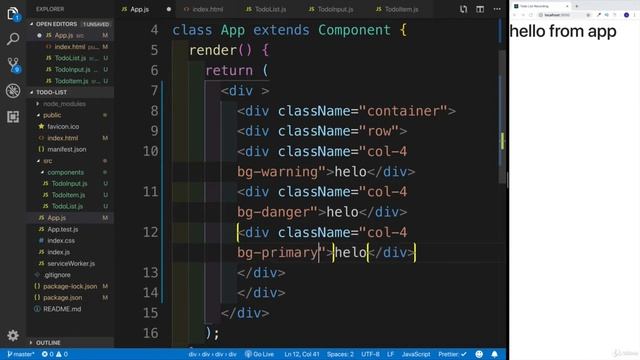Open notifications bell in status bar
The height and width of the screenshot is (360, 640).
pyautogui.click(x=495, y=354)
